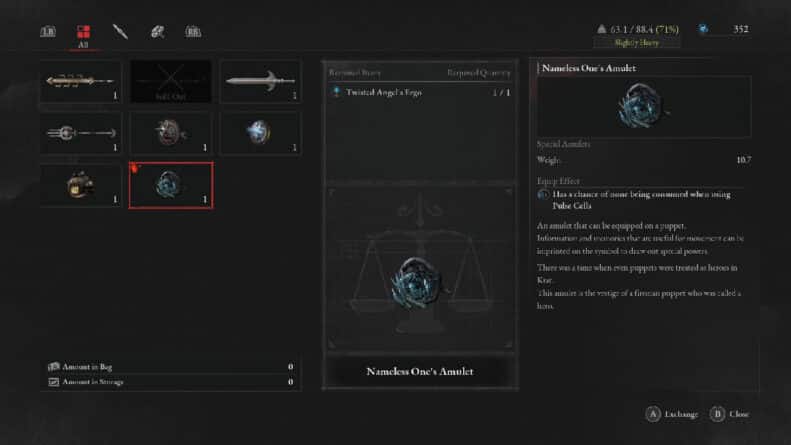This screenshot has height=445, width=791.
Task: Choose the silver sword item slot
Action: point(260,82)
